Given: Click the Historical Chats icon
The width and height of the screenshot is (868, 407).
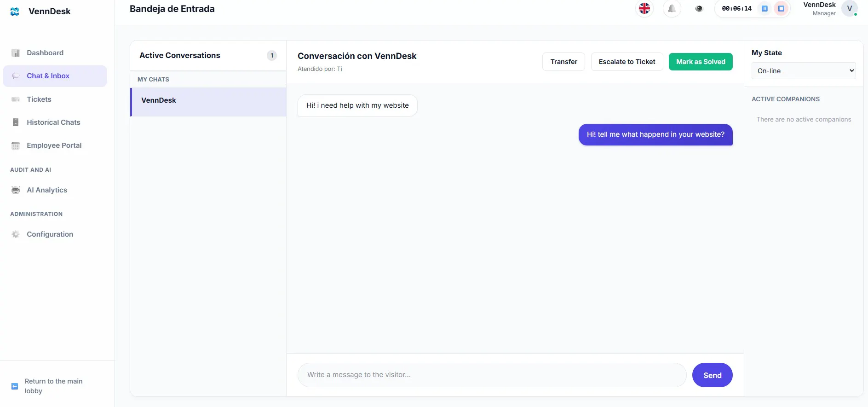Looking at the screenshot, I should point(16,122).
